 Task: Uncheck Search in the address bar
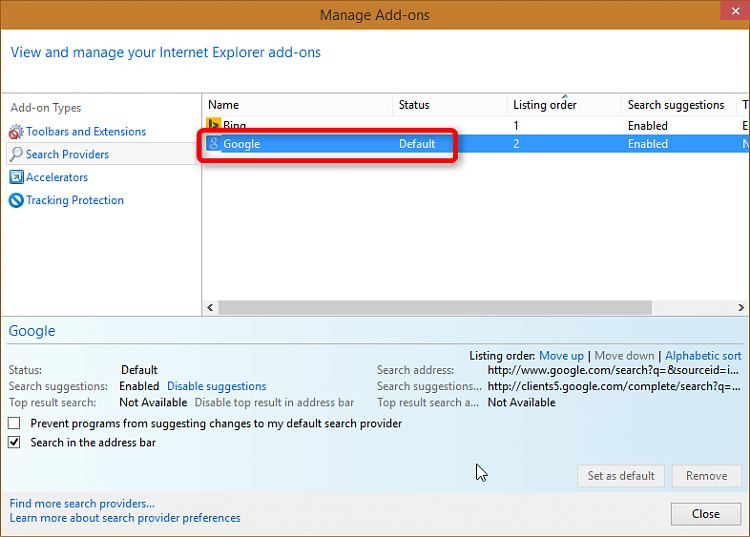14,442
